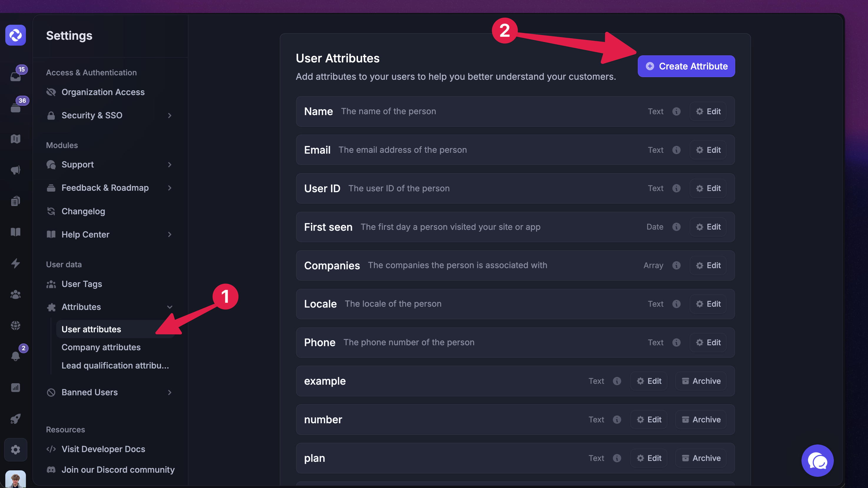Expand the Banned Users submenu

pyautogui.click(x=170, y=392)
